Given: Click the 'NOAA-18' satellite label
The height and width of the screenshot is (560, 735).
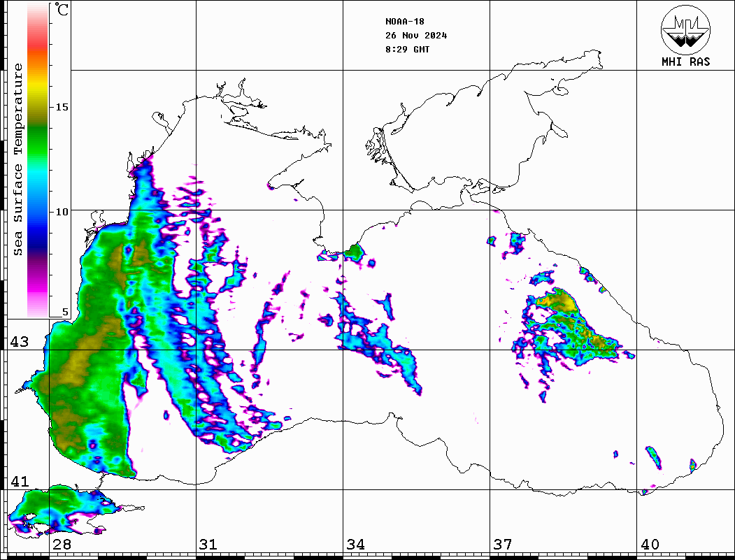Looking at the screenshot, I should click(404, 22).
